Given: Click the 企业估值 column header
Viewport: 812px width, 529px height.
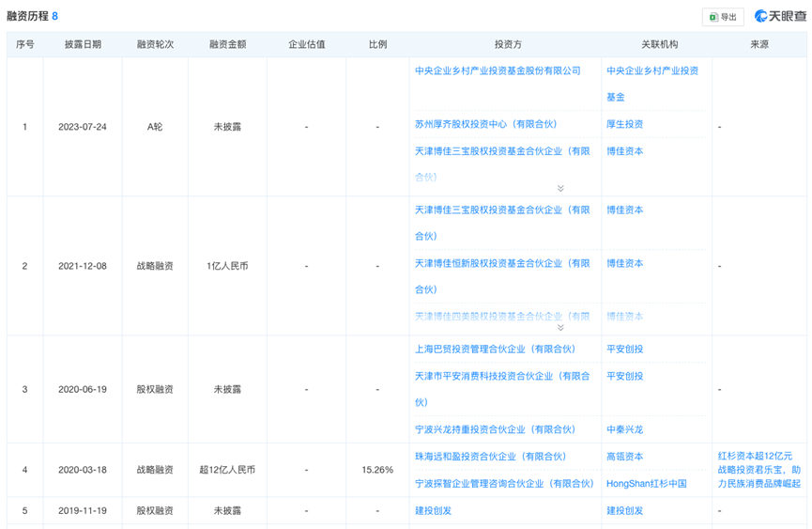Looking at the screenshot, I should [307, 44].
